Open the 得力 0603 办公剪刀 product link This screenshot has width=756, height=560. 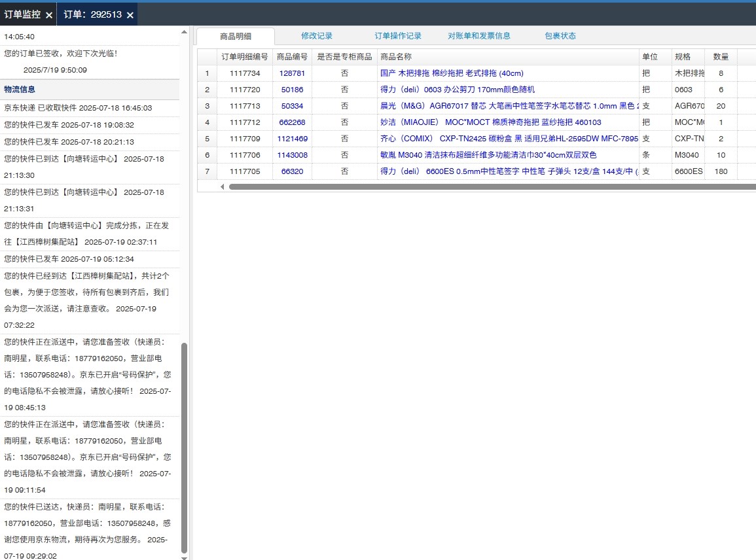tap(458, 90)
